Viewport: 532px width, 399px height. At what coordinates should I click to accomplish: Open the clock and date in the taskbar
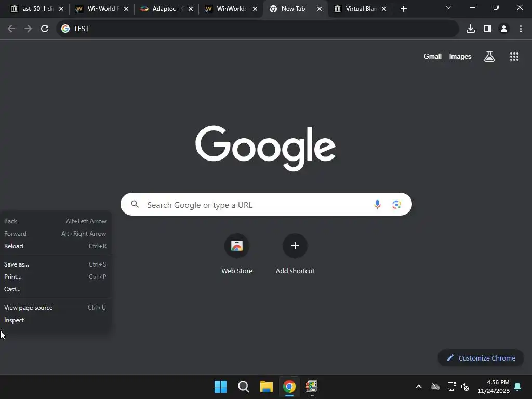(x=494, y=387)
